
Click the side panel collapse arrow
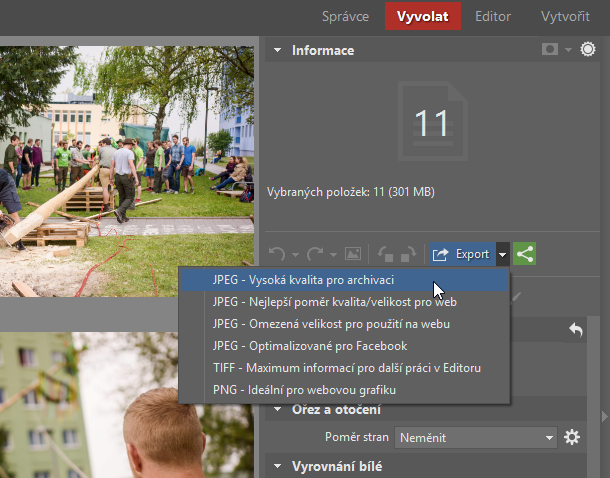[x=605, y=417]
